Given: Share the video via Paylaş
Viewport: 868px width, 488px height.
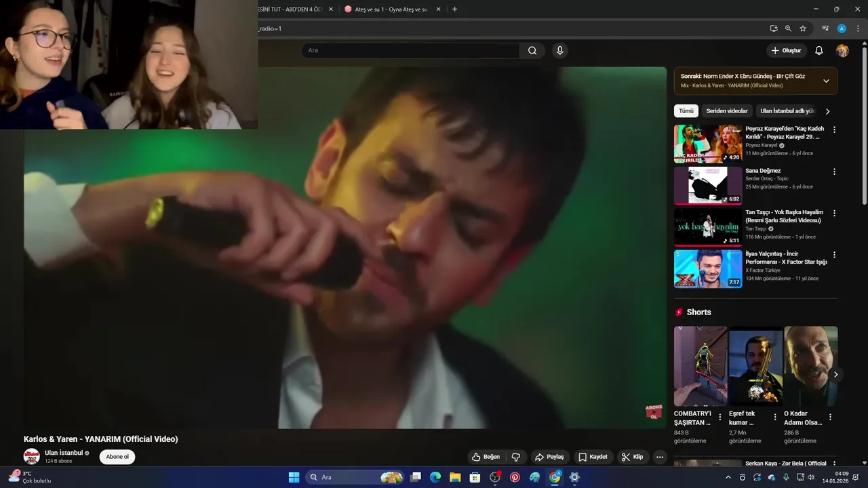Looking at the screenshot, I should coord(549,457).
